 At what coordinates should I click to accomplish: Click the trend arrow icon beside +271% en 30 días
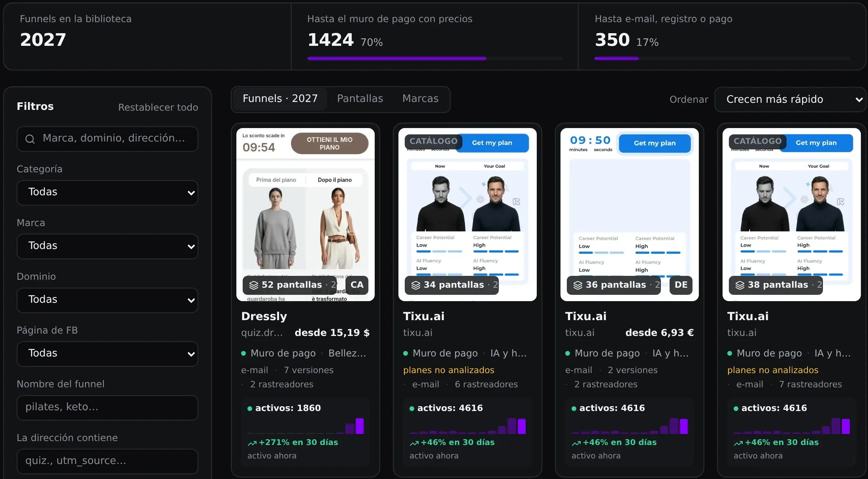(x=252, y=443)
